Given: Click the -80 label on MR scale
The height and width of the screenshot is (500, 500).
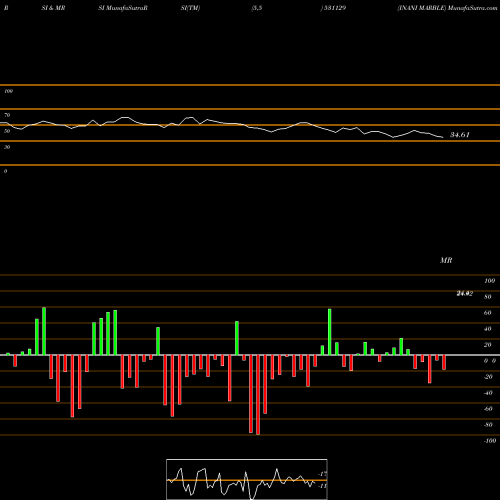Looking at the screenshot, I should pyautogui.click(x=488, y=425).
